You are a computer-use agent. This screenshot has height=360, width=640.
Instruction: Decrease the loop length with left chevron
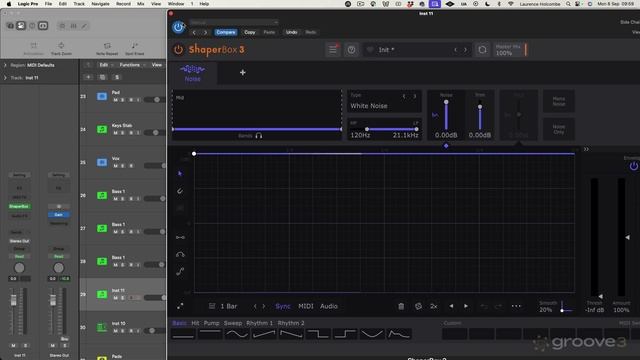pos(255,306)
